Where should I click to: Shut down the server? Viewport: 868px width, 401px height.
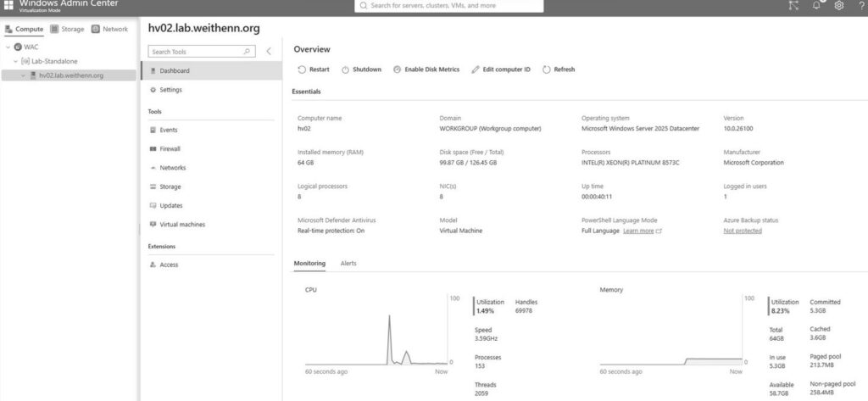click(x=361, y=70)
